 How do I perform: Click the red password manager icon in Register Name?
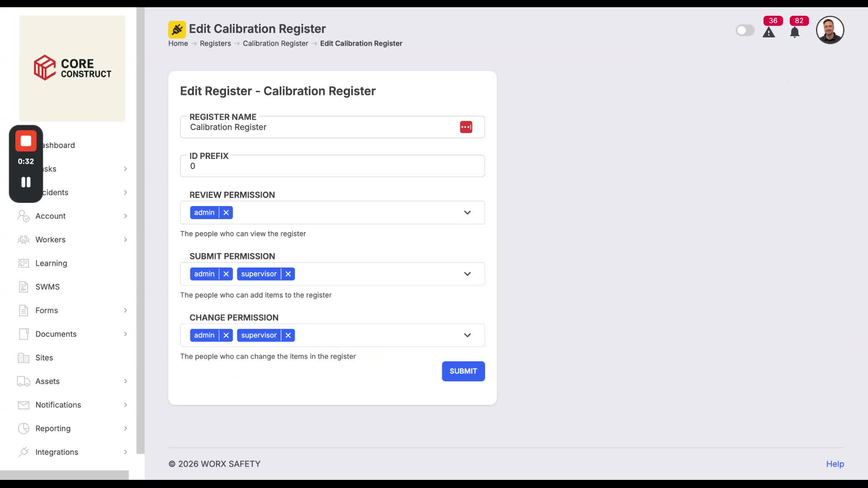tap(466, 127)
